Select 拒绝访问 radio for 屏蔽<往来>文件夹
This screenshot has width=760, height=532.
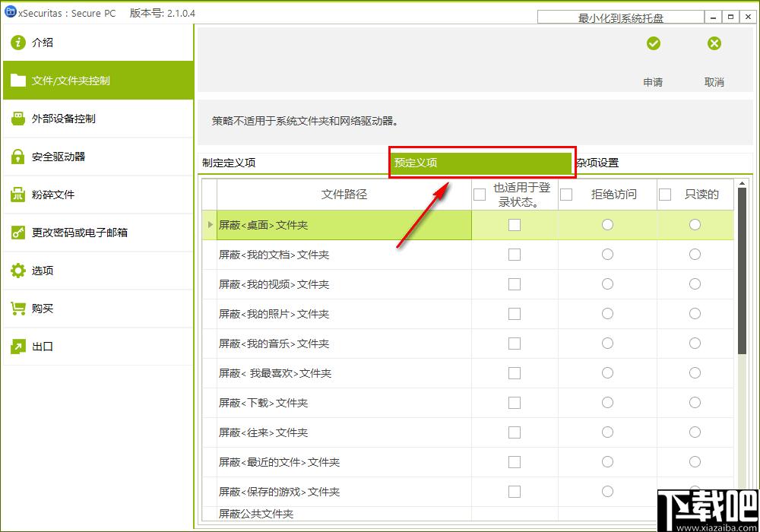[607, 432]
